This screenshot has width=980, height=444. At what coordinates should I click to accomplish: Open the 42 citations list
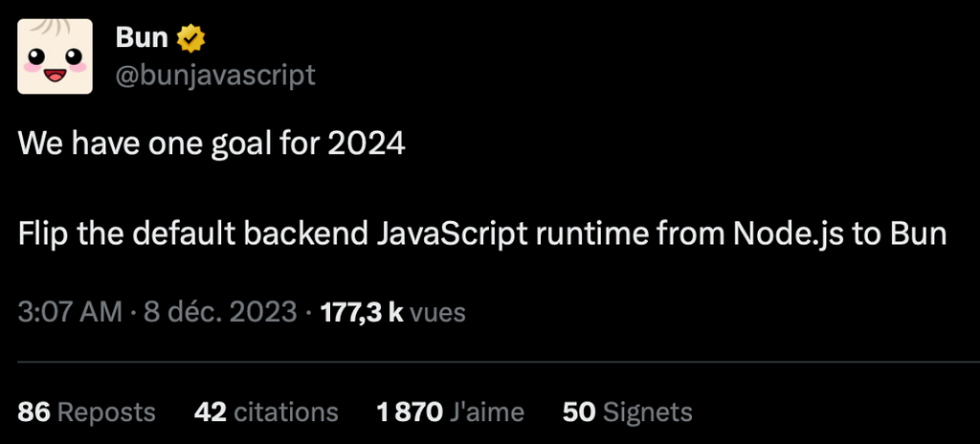point(266,412)
